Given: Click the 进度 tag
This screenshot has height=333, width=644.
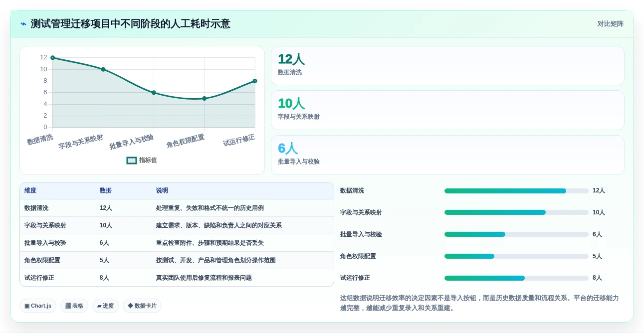Looking at the screenshot, I should (105, 306).
